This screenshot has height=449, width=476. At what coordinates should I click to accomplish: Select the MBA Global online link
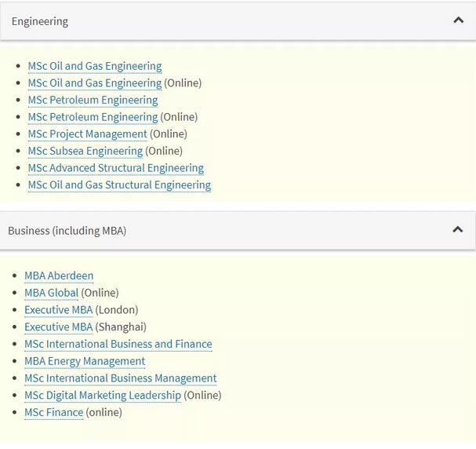51,293
